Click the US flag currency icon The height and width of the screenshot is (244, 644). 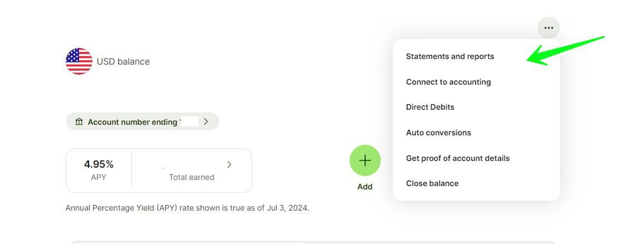tap(79, 61)
